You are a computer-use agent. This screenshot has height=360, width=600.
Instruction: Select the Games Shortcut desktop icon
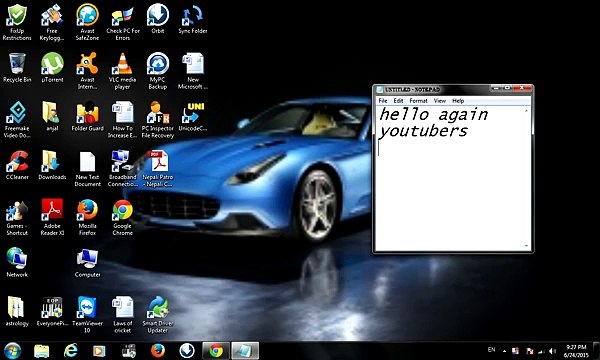(17, 217)
